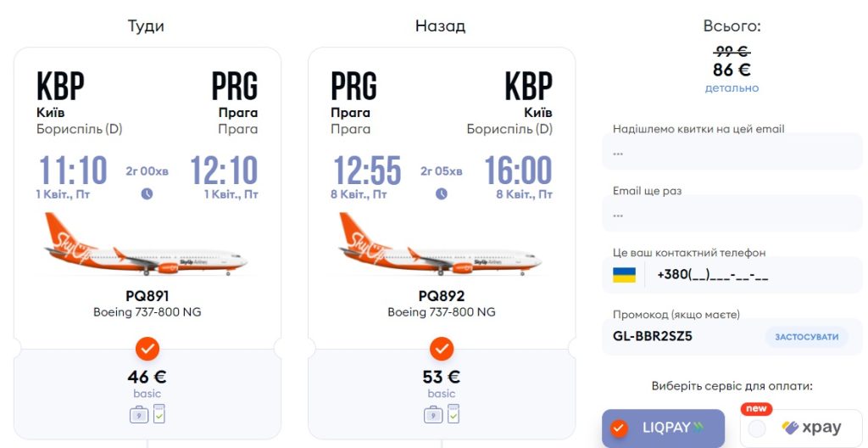868x448 pixels.
Task: Expand price details via 'детально' link
Action: (732, 88)
